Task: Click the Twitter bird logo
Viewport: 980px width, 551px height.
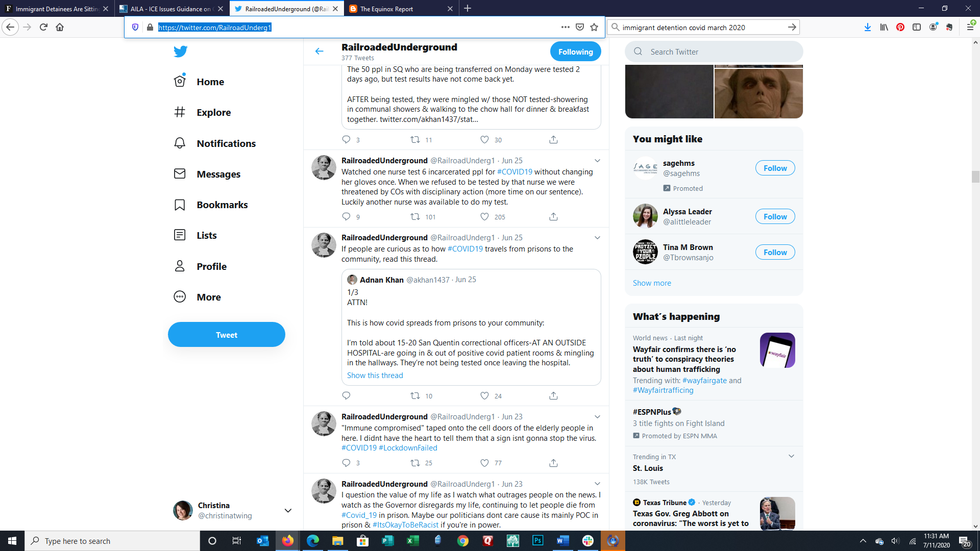Action: (180, 51)
